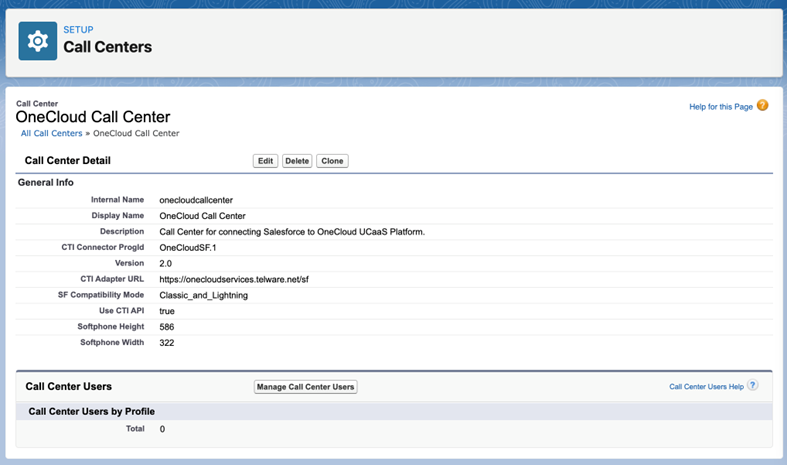
Task: Click the OneCloudSF.1 ProgId value
Action: [x=188, y=248]
